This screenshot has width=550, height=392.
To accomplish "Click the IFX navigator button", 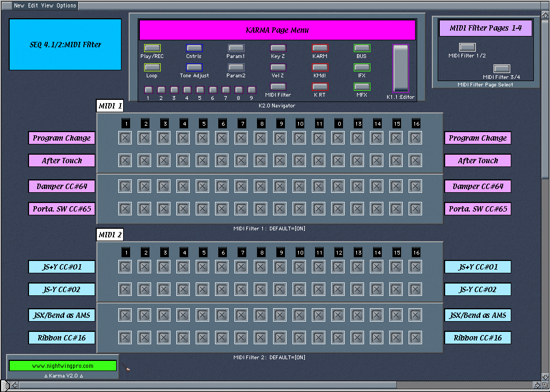I will coord(362,68).
